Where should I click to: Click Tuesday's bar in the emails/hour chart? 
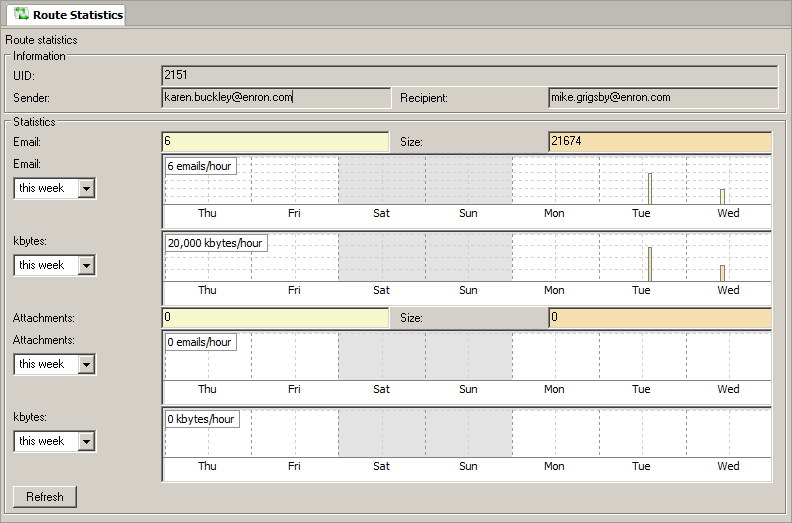650,188
